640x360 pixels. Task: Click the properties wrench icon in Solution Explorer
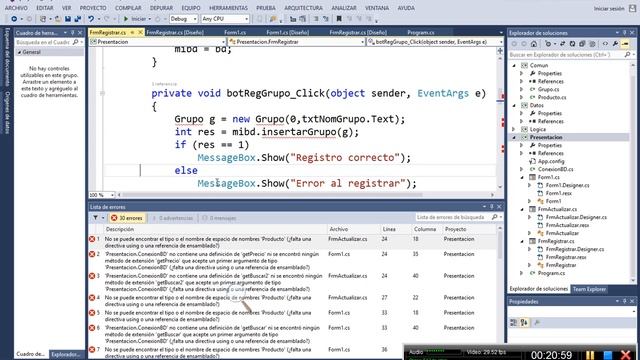616,44
